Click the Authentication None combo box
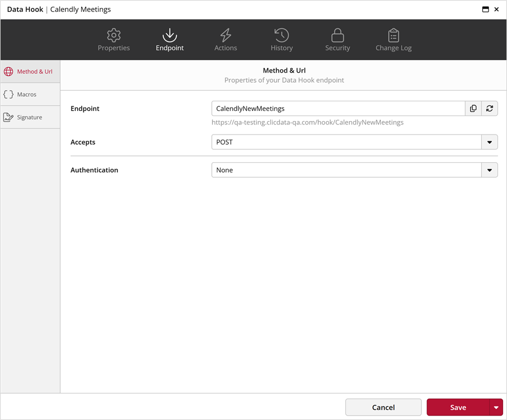507x420 pixels. coord(354,170)
